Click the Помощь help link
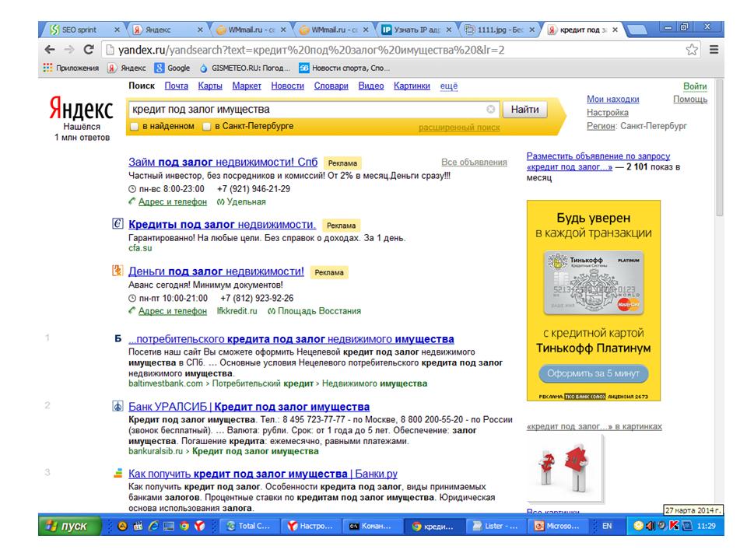The image size is (747, 560). (x=690, y=99)
